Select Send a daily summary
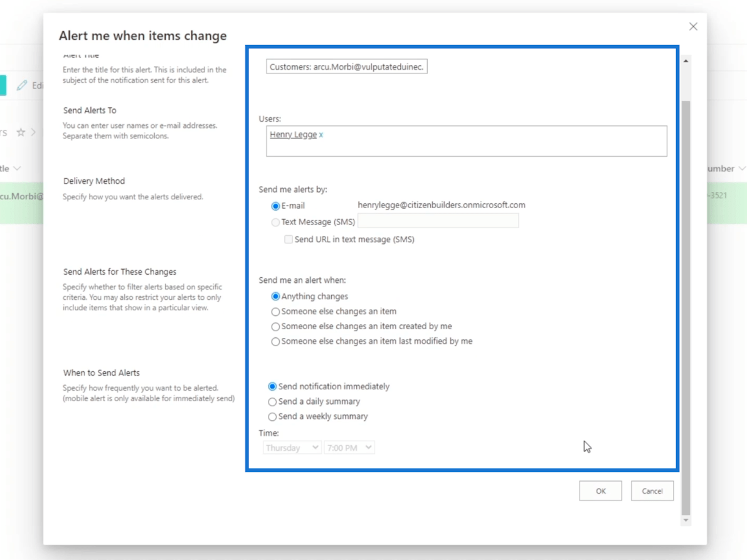This screenshot has height=560, width=747. tap(272, 402)
